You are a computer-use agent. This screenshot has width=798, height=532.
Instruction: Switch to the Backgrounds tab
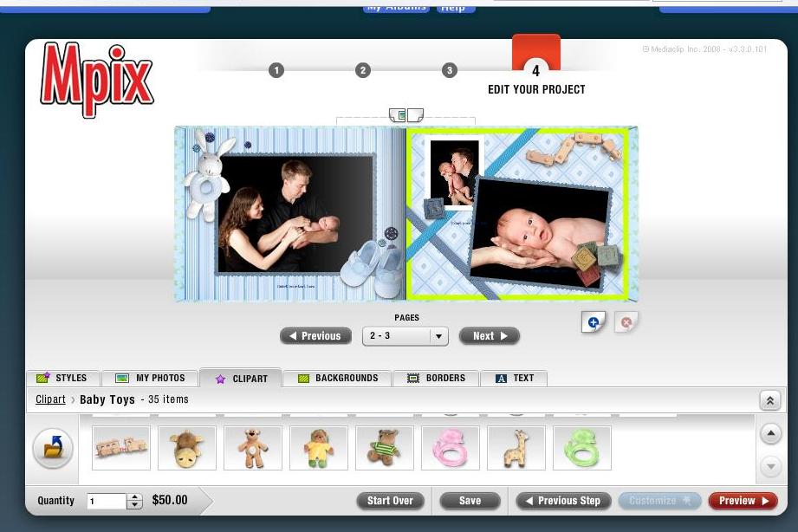[338, 379]
